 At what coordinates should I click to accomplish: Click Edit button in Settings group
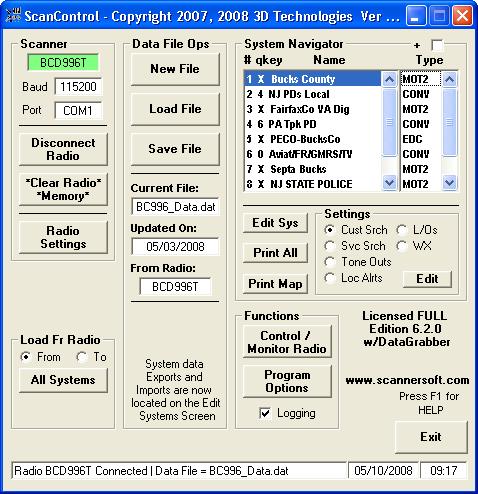[x=427, y=279]
